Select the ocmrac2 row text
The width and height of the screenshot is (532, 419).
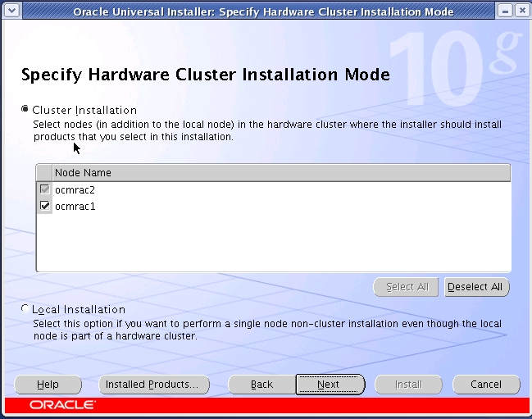point(75,190)
